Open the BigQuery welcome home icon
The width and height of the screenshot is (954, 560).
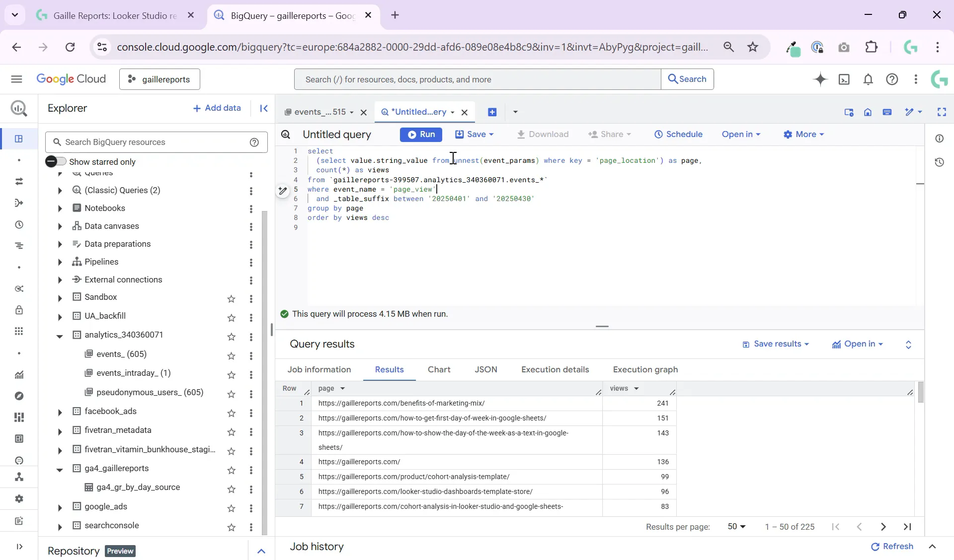coord(868,112)
